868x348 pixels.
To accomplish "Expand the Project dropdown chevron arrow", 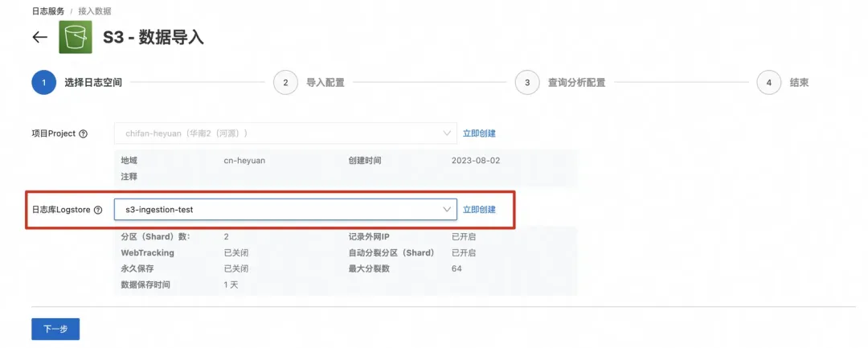I will pos(447,133).
